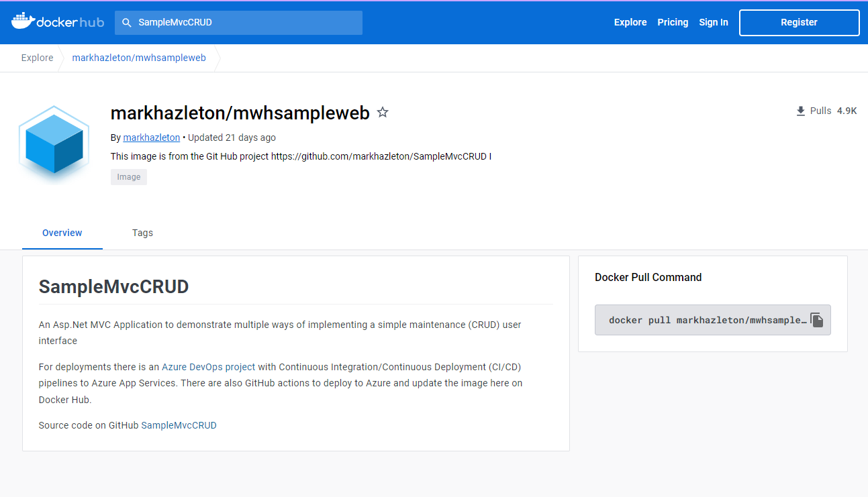Copy the docker pull command via clipboard icon

(817, 320)
